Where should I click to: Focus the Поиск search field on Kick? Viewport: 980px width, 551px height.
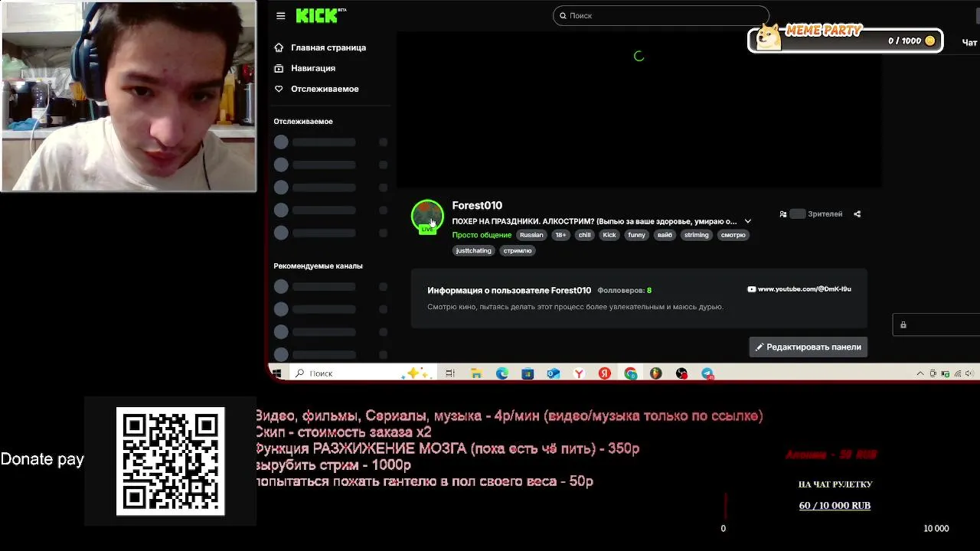pyautogui.click(x=661, y=15)
